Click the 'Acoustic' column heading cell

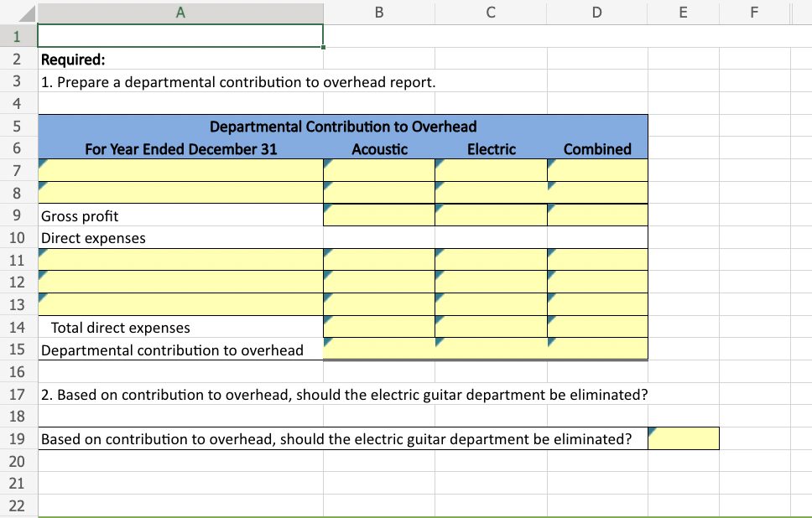coord(379,149)
